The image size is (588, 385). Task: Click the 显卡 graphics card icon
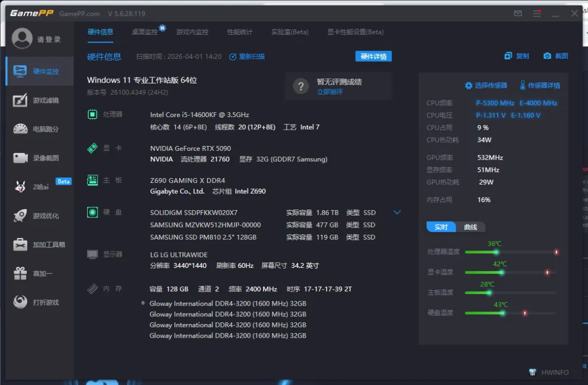(x=92, y=148)
